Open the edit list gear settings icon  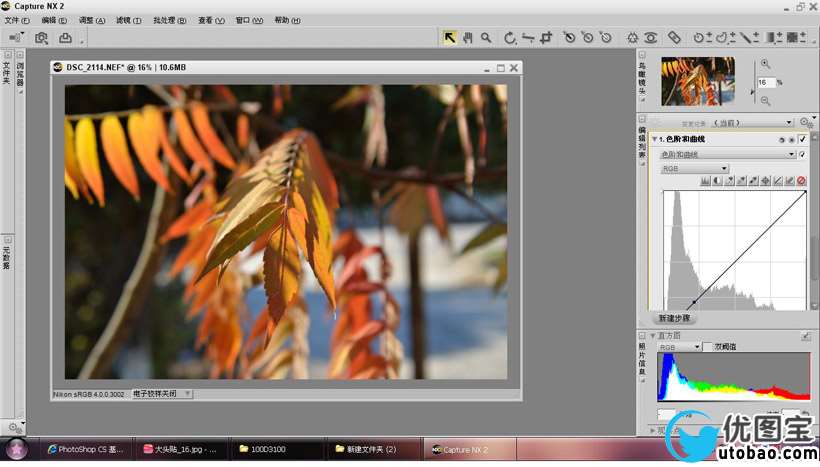(806, 122)
